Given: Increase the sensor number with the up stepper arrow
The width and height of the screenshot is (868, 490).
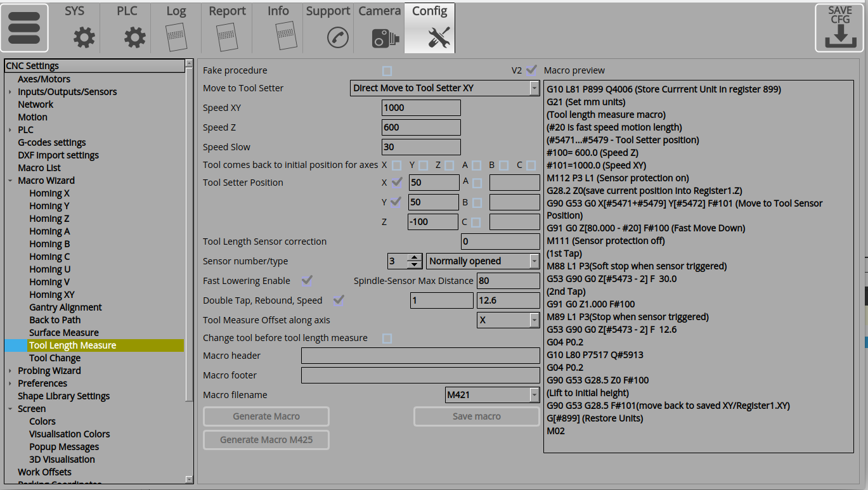Looking at the screenshot, I should 414,257.
